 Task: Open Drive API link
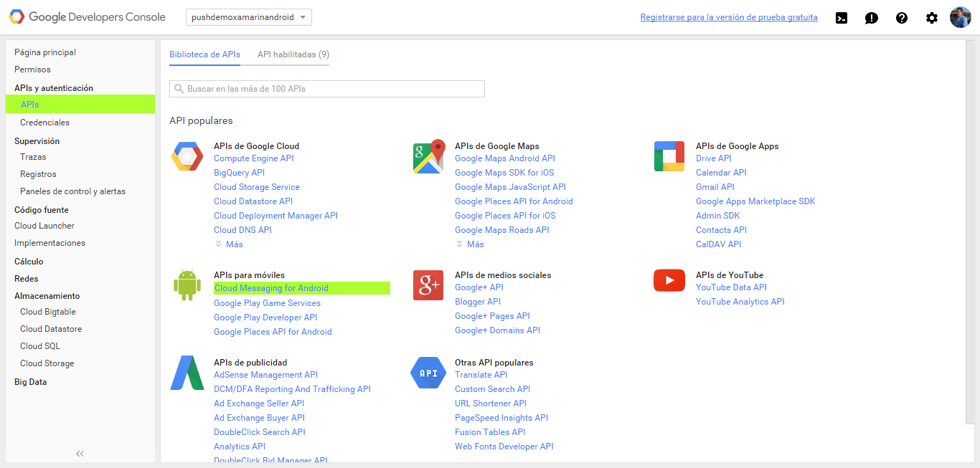coord(714,158)
